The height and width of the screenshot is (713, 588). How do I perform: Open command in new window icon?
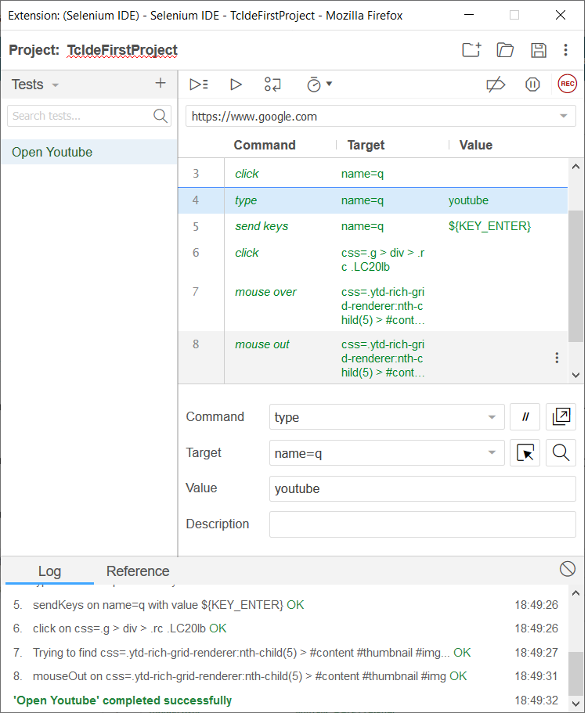561,416
